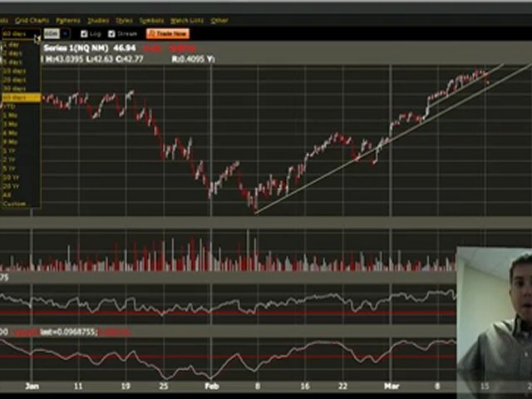
Task: Click the 19 date axis label
Action: [126, 386]
